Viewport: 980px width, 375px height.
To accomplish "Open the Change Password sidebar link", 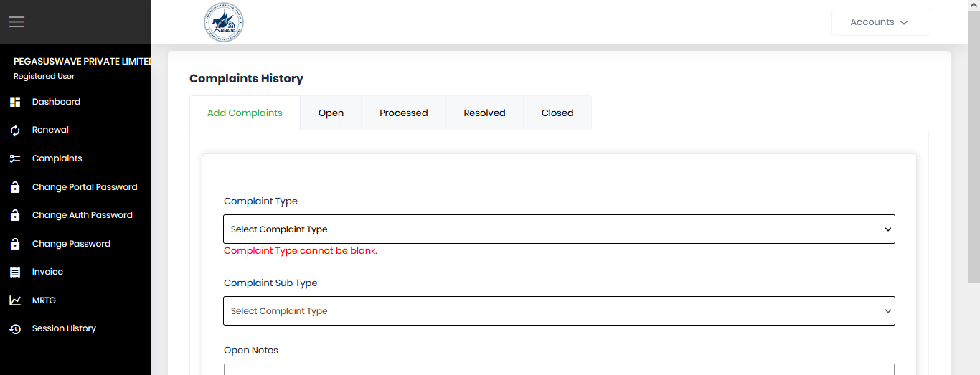I will [x=71, y=244].
